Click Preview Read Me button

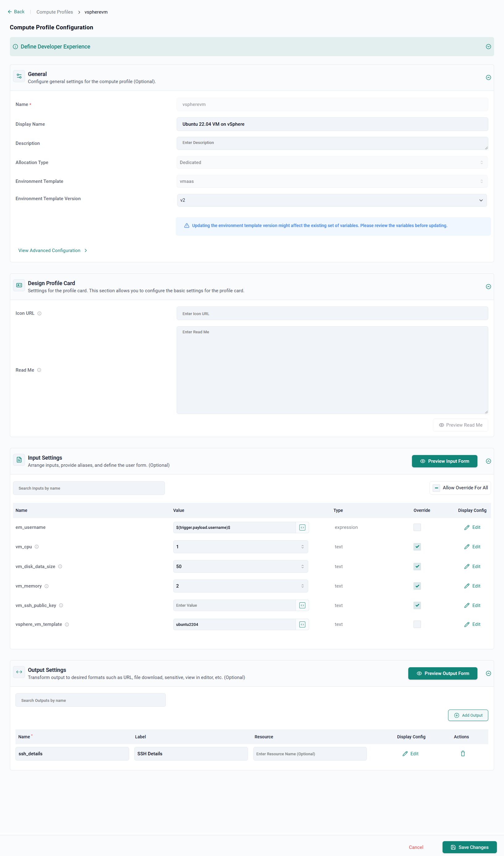[460, 425]
